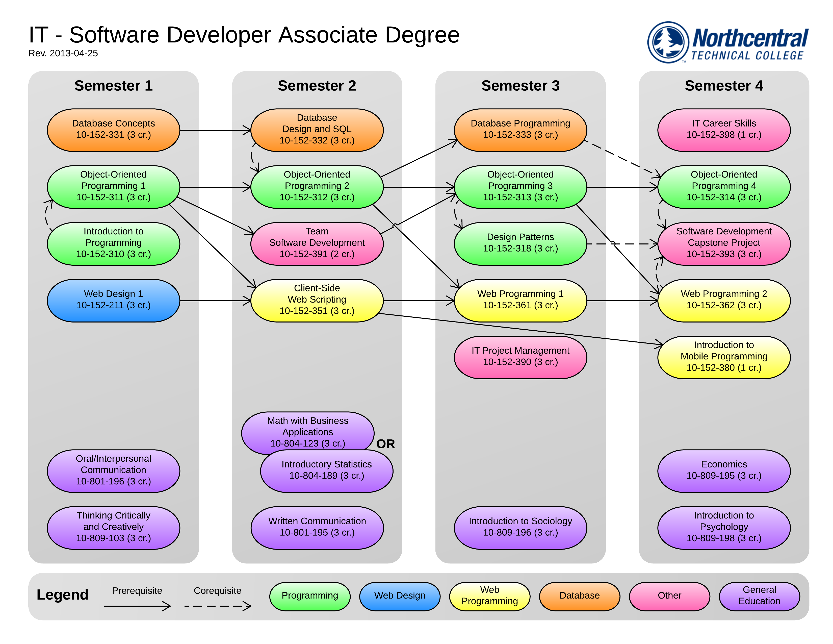Click the Team Software Development node
Image resolution: width=833 pixels, height=644 pixels.
317,243
